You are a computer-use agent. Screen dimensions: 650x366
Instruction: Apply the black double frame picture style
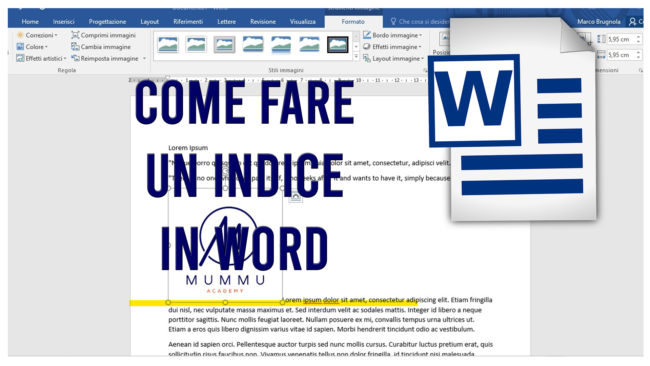(x=338, y=44)
